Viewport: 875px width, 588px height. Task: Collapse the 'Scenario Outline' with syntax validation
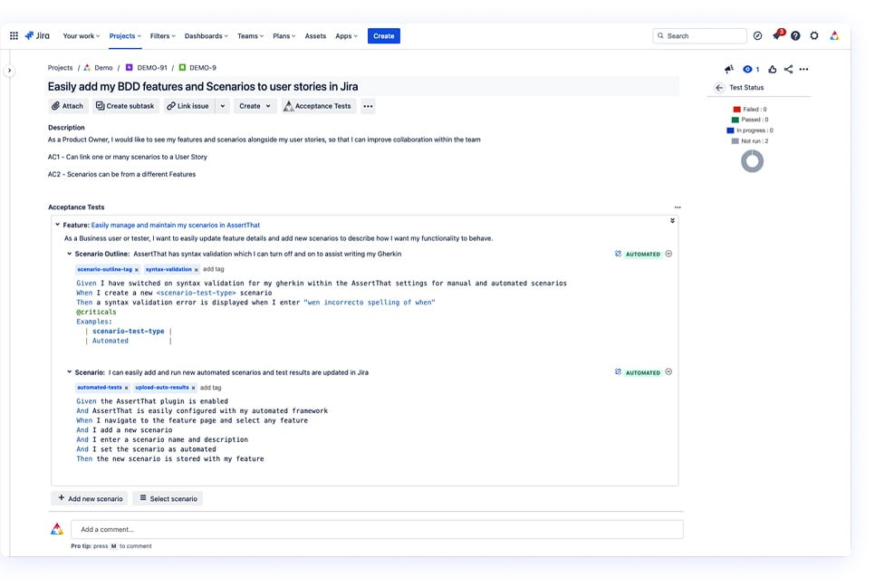tap(69, 254)
